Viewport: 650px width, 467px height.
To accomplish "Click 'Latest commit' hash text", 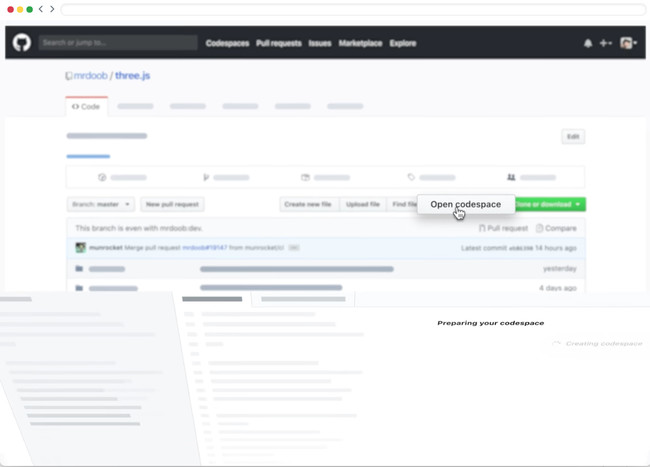I will pos(521,248).
